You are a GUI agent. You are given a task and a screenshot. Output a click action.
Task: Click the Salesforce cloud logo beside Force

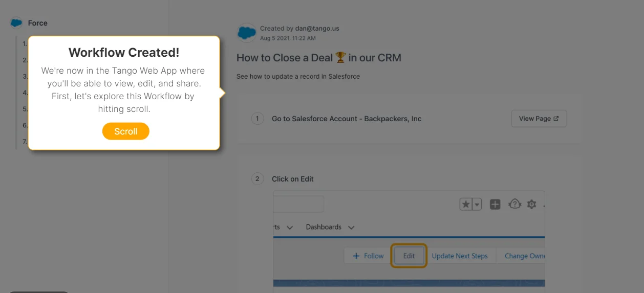16,23
